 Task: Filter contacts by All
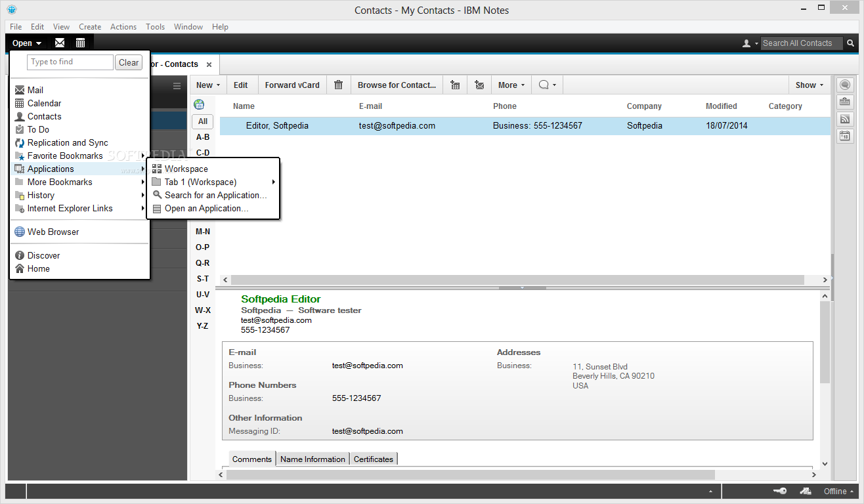point(203,121)
